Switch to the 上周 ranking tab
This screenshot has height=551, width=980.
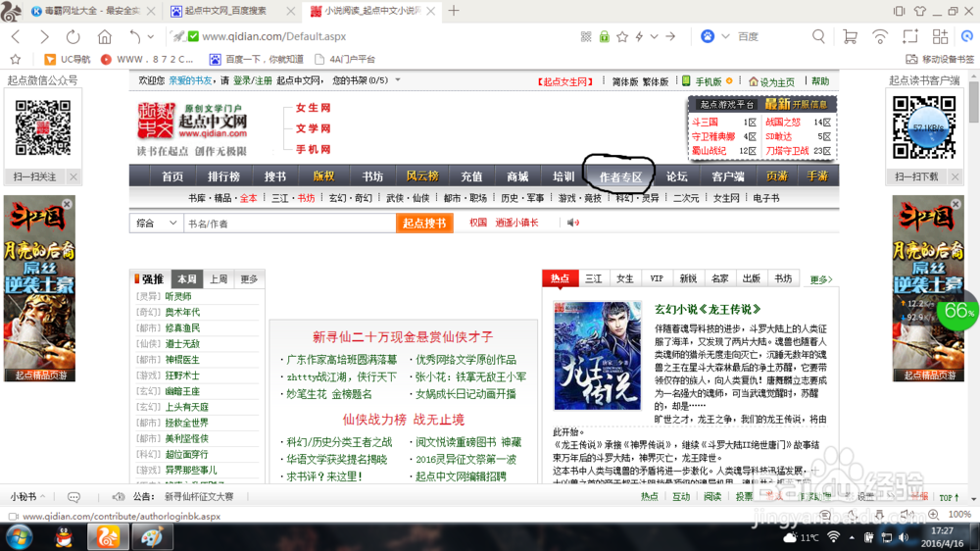[219, 279]
